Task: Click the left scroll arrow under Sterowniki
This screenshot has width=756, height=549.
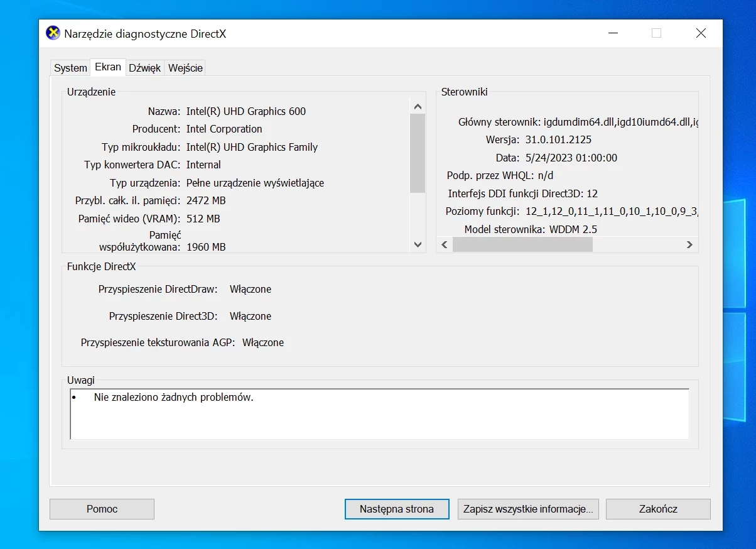Action: tap(444, 244)
